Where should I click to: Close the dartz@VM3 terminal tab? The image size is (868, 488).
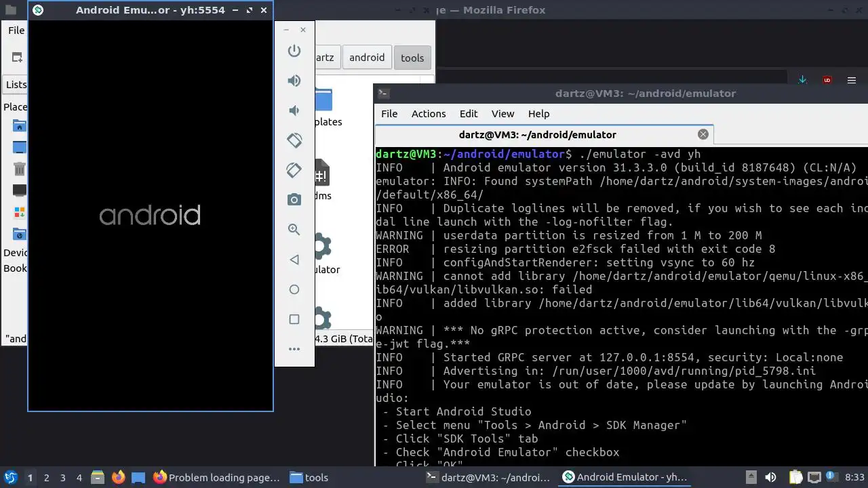703,134
